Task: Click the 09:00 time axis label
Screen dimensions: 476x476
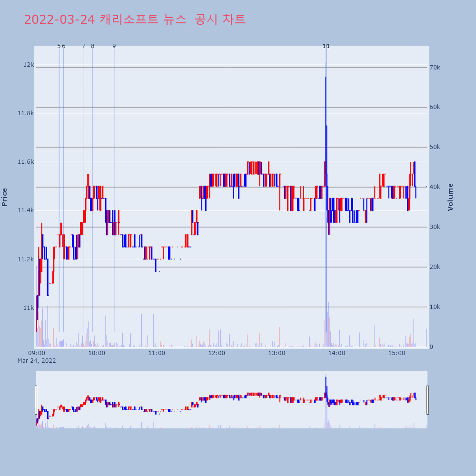Action: (x=37, y=353)
